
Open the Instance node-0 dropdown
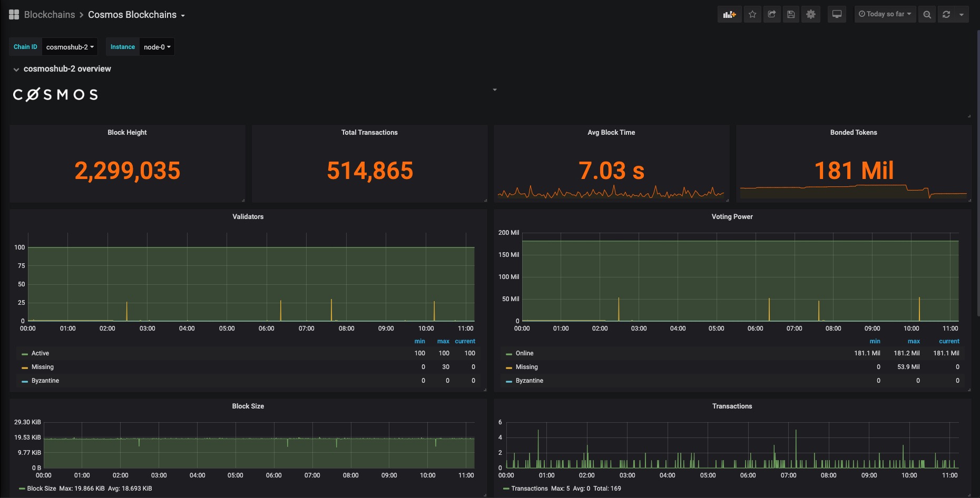(x=157, y=47)
